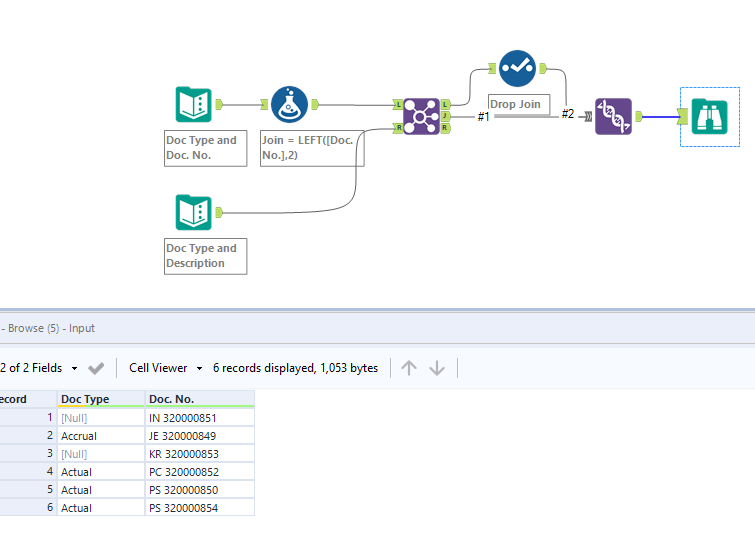This screenshot has height=540, width=755.
Task: Select cell IN 320000851
Action: pyautogui.click(x=199, y=418)
